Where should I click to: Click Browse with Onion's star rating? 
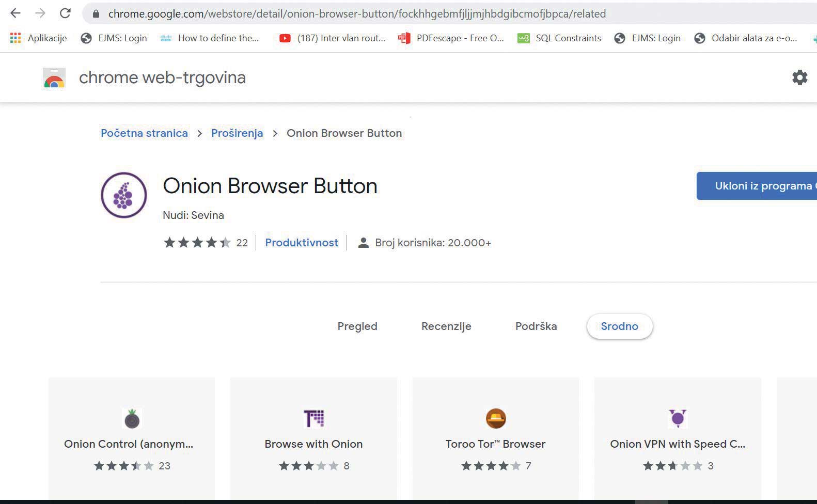(309, 466)
